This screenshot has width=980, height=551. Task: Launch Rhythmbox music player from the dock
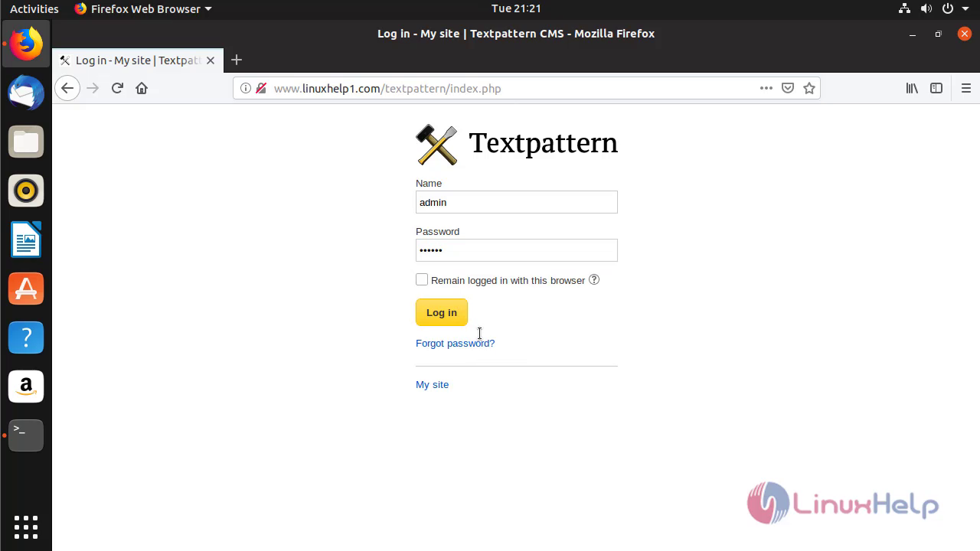(26, 191)
